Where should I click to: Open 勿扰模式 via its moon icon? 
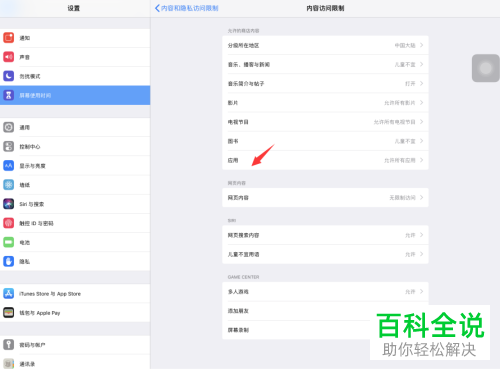click(x=9, y=76)
